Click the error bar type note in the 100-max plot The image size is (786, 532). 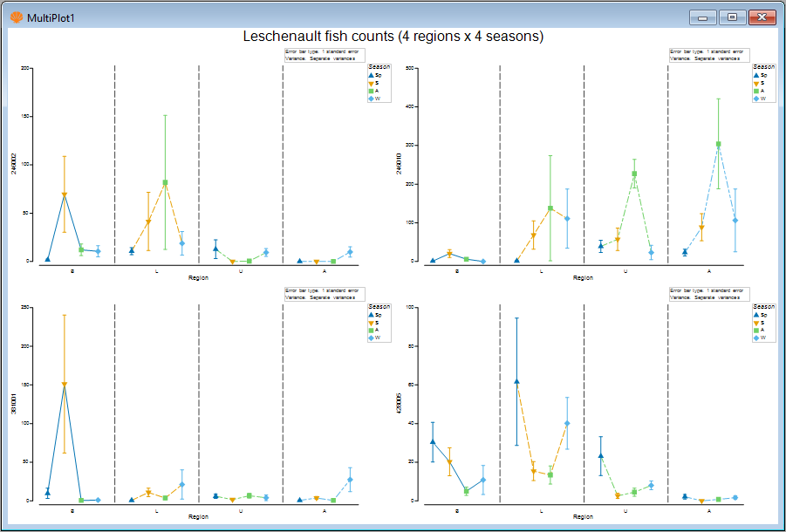[x=709, y=294]
